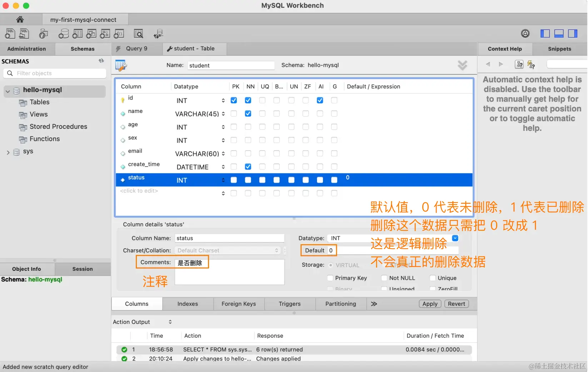Expand the sys schema
588x372 pixels.
tap(8, 152)
